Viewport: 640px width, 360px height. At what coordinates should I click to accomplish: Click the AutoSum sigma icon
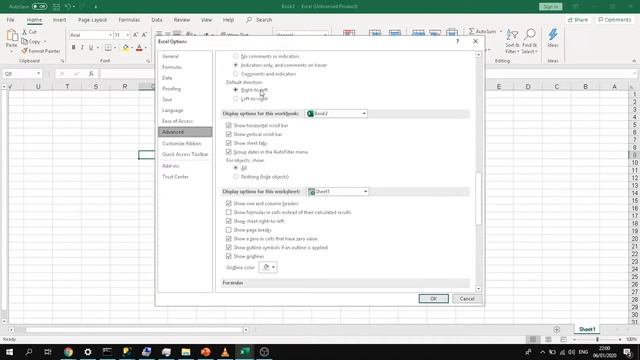click(471, 31)
